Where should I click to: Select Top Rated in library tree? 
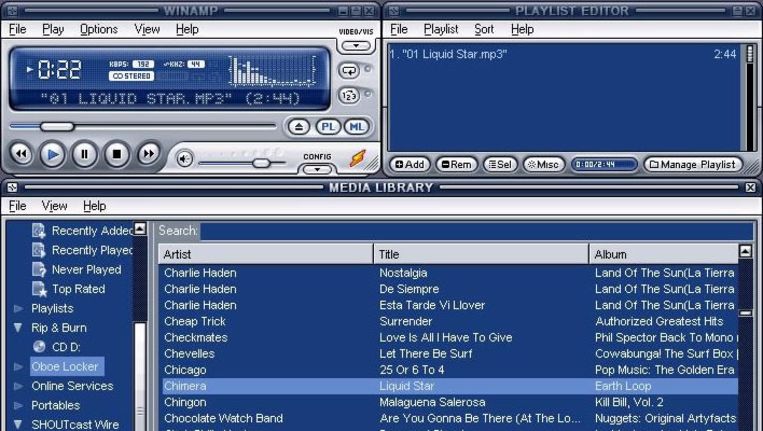69,289
